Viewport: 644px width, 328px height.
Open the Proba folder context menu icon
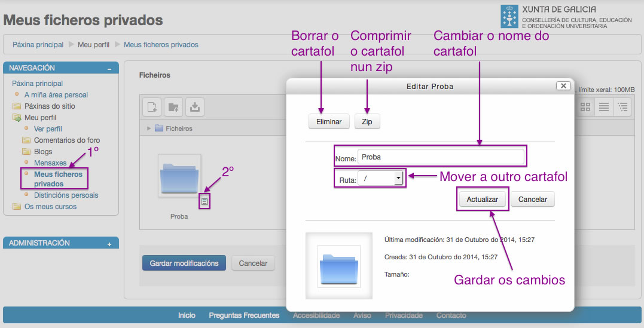coord(205,201)
